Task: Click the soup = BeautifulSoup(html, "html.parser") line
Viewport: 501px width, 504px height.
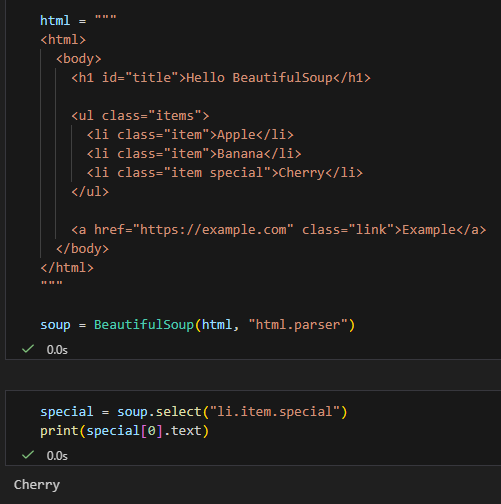Action: 198,325
